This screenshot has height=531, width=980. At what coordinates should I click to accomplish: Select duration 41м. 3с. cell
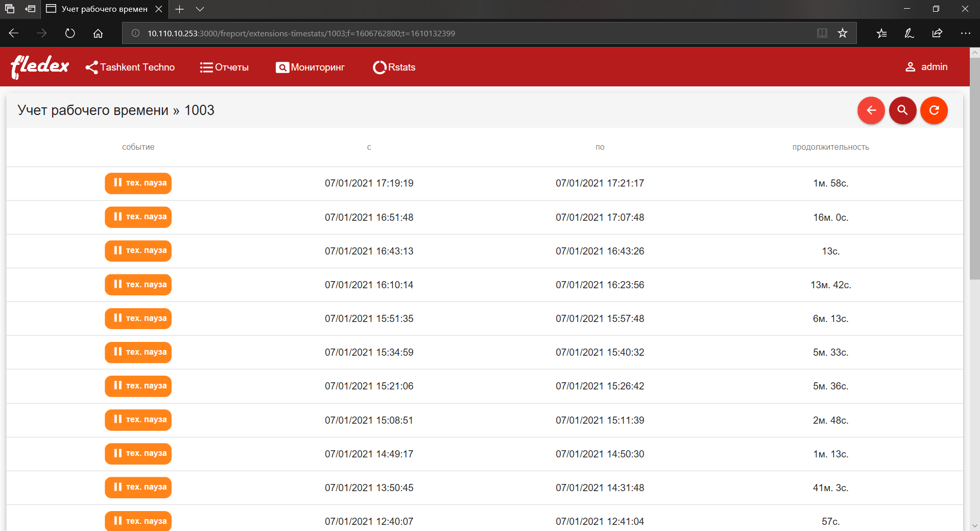coord(830,488)
